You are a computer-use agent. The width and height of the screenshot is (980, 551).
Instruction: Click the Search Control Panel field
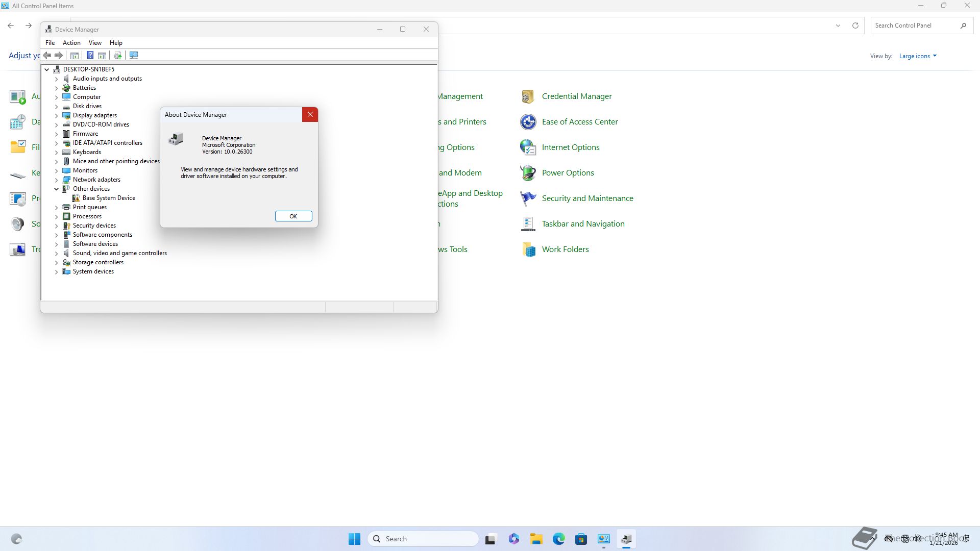[x=914, y=26]
